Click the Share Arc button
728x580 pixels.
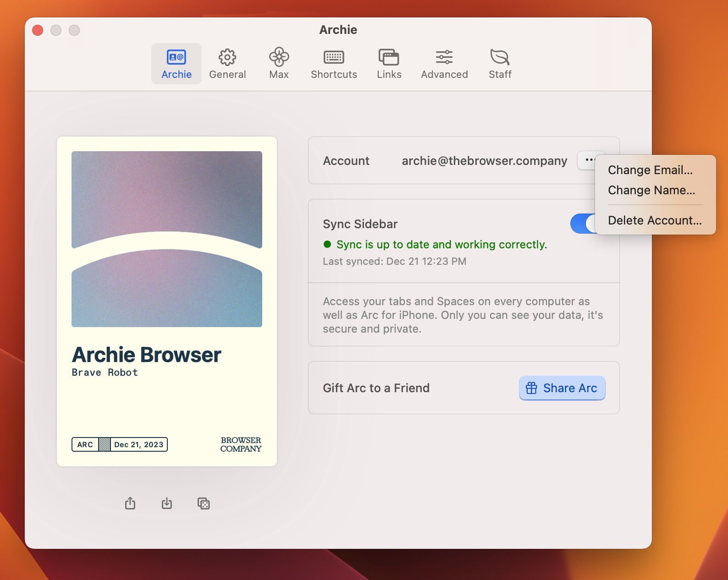click(x=562, y=388)
